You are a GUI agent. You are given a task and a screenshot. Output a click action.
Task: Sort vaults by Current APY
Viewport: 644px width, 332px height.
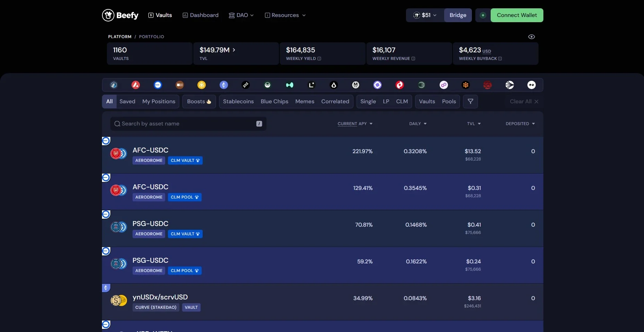[355, 124]
